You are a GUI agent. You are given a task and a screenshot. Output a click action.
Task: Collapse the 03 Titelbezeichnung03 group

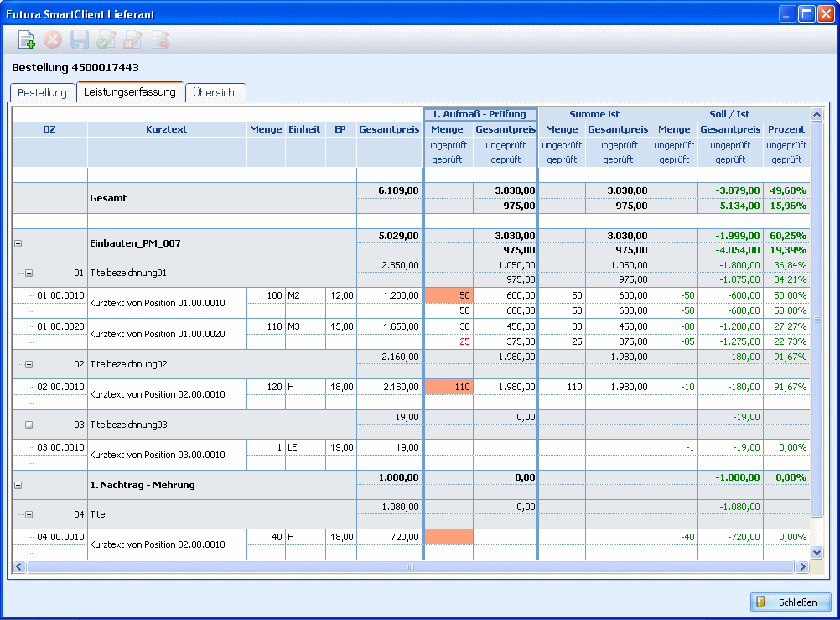click(29, 425)
